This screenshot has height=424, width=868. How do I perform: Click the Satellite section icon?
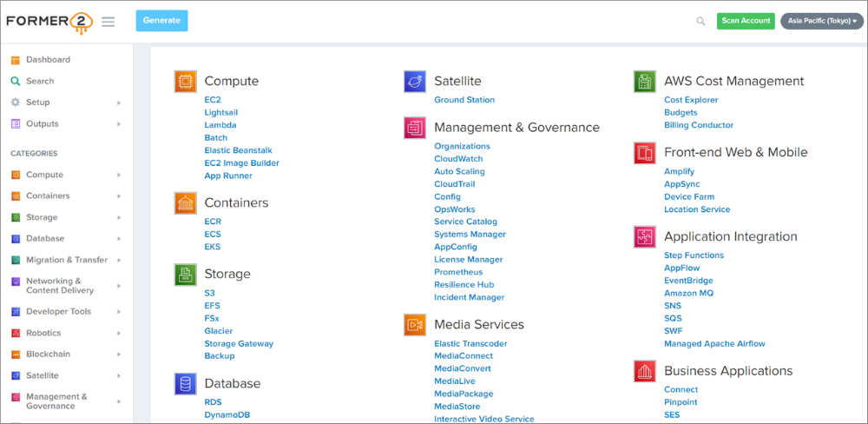click(x=415, y=82)
